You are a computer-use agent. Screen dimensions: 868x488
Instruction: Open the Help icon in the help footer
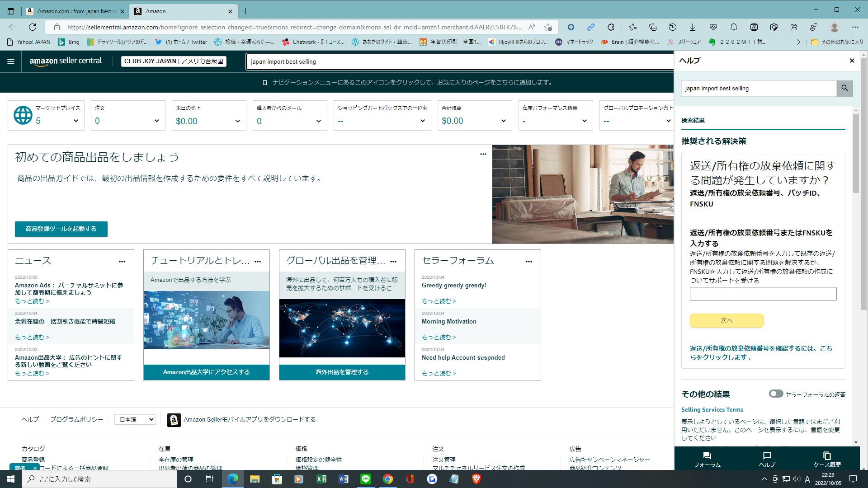coord(767,459)
